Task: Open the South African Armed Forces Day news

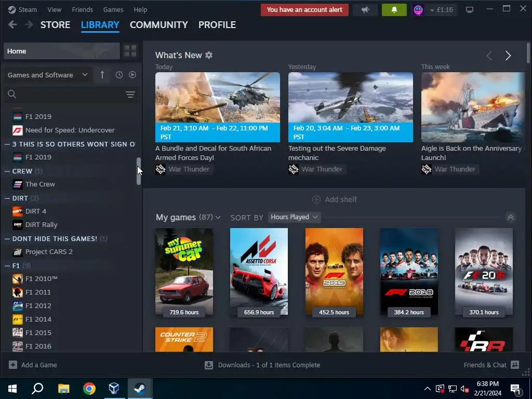Action: click(218, 107)
